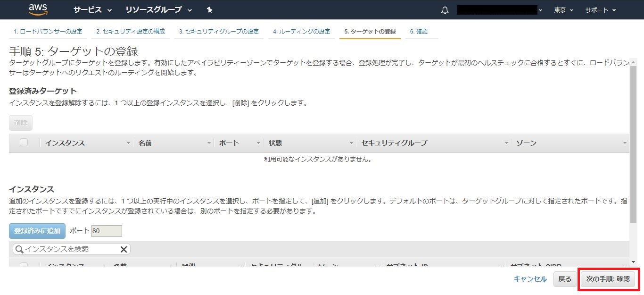
Task: Expand the リソースグループ menu
Action: click(x=158, y=10)
